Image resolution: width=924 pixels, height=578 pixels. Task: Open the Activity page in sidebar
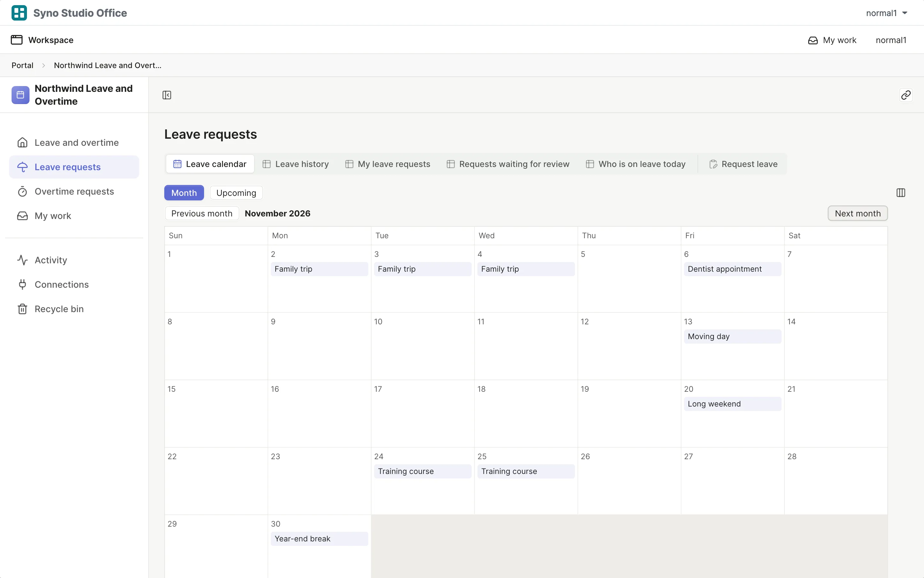[x=74, y=260]
